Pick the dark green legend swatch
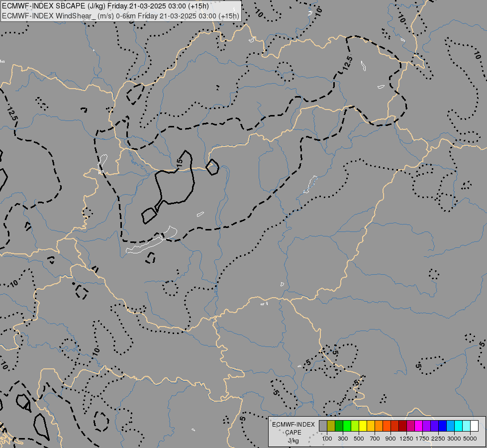This screenshot has width=487, height=448. (339, 426)
